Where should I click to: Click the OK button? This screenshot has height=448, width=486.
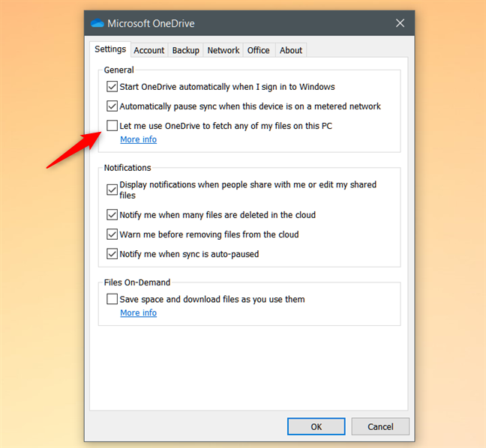coord(316,426)
